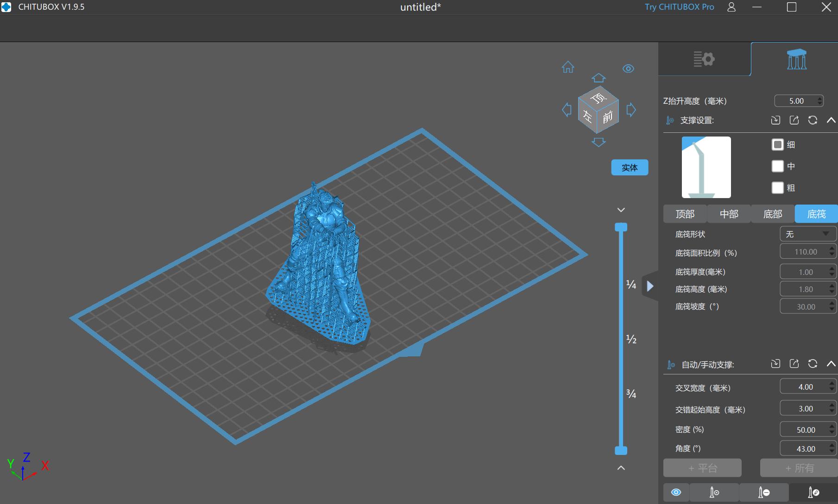Open the 底筏形状 shape dropdown
Viewport: 838px width, 504px height.
pyautogui.click(x=807, y=234)
